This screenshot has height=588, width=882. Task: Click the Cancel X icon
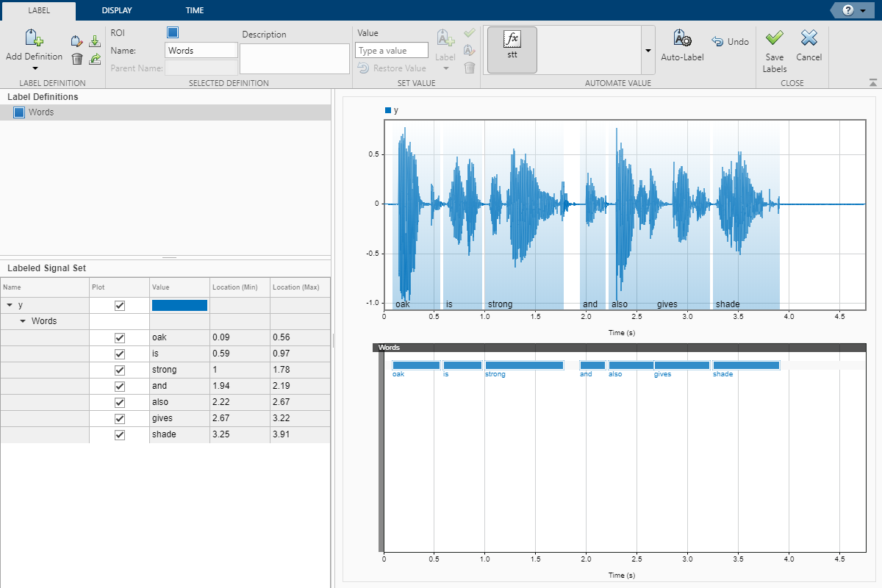tap(808, 39)
